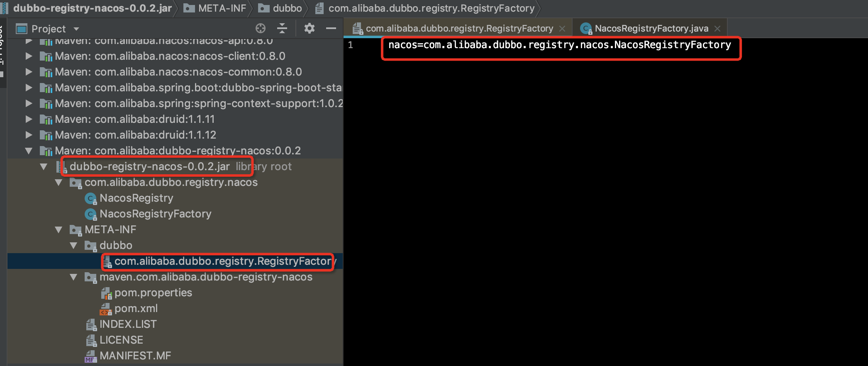868x366 pixels.
Task: Select maven.com.alibaba.dubbo-registry-nacos folder
Action: 206,277
